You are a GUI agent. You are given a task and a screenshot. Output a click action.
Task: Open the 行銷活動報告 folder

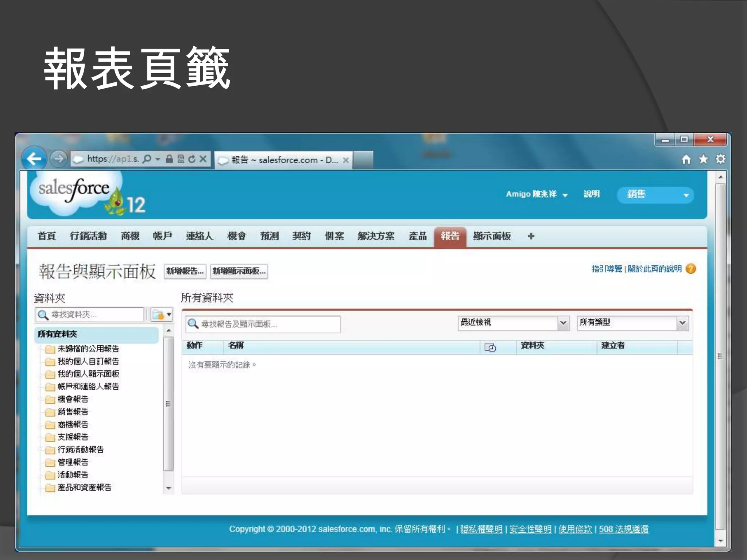(x=81, y=450)
